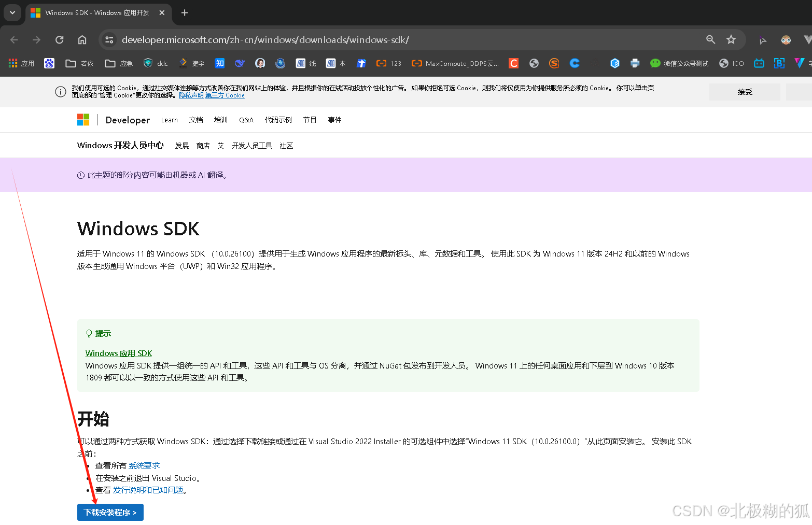812x525 pixels.
Task: Click the zoom magnifier icon in address bar
Action: [710, 39]
